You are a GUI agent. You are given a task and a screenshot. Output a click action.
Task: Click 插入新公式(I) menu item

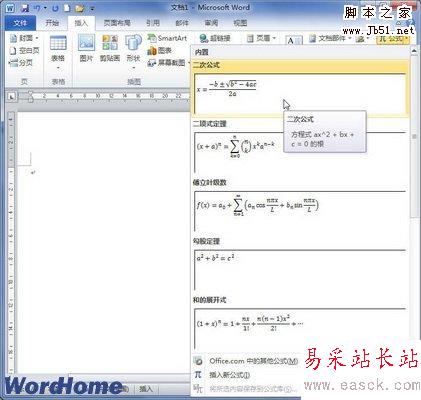click(229, 375)
